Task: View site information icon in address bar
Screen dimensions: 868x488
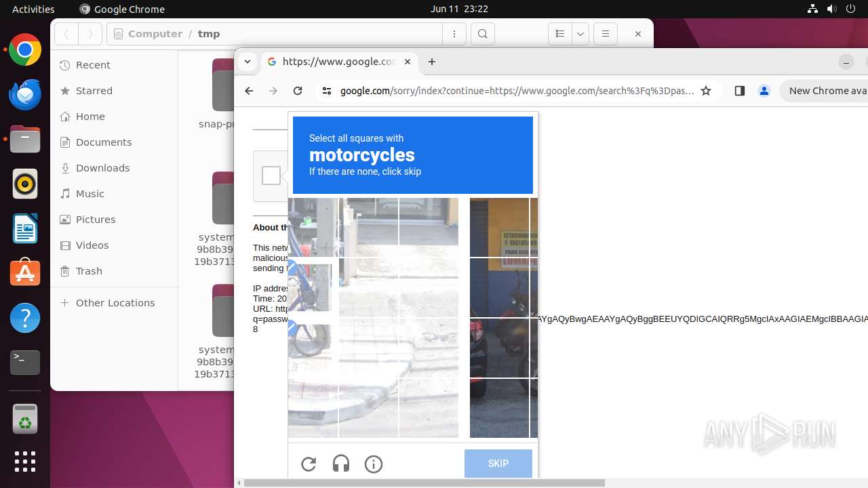Action: click(327, 91)
